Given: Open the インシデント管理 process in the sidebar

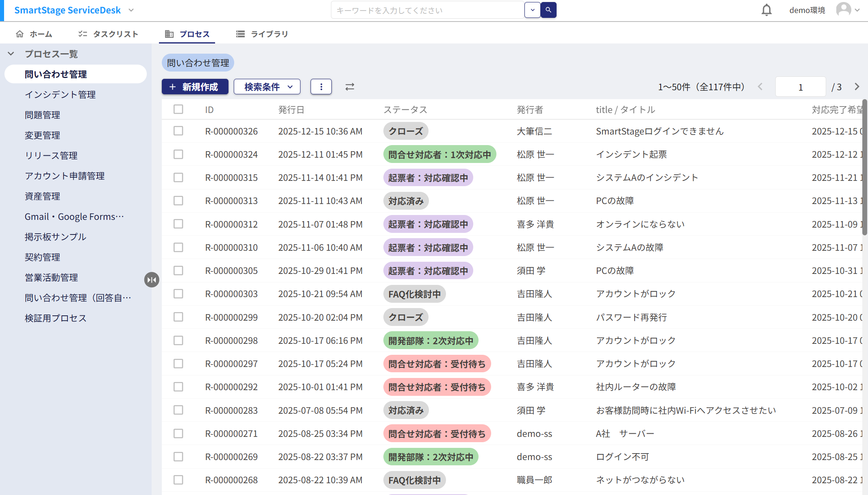Looking at the screenshot, I should [x=60, y=94].
